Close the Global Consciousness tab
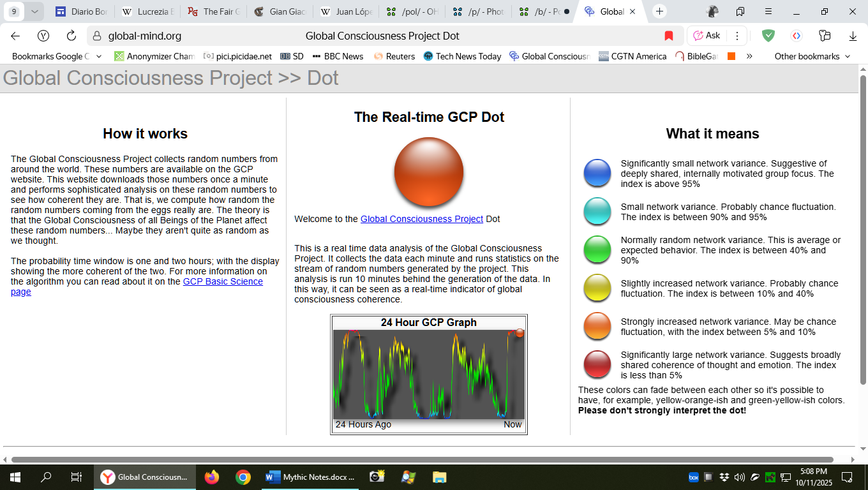 point(632,11)
